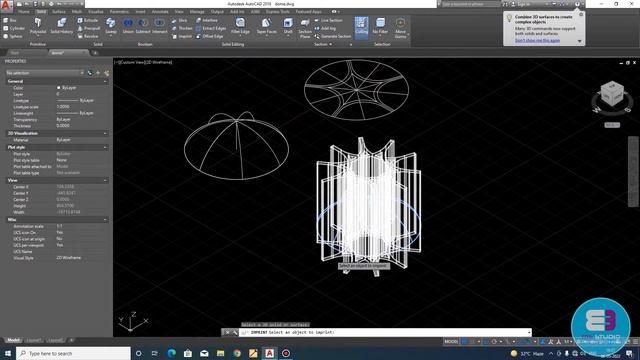Toggle Live Section

coord(329,20)
